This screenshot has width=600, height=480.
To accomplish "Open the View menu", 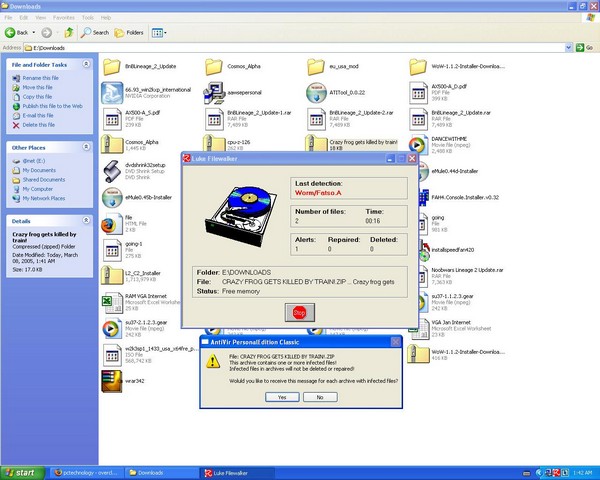I will point(41,18).
